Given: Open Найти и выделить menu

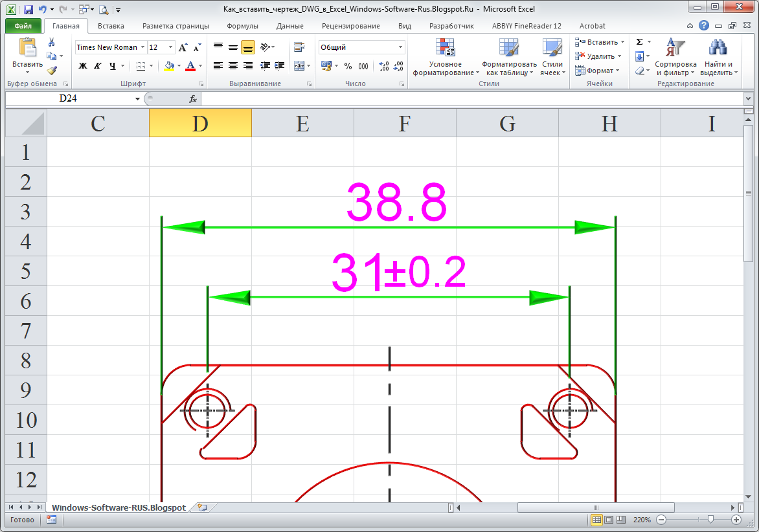Looking at the screenshot, I should [x=719, y=57].
